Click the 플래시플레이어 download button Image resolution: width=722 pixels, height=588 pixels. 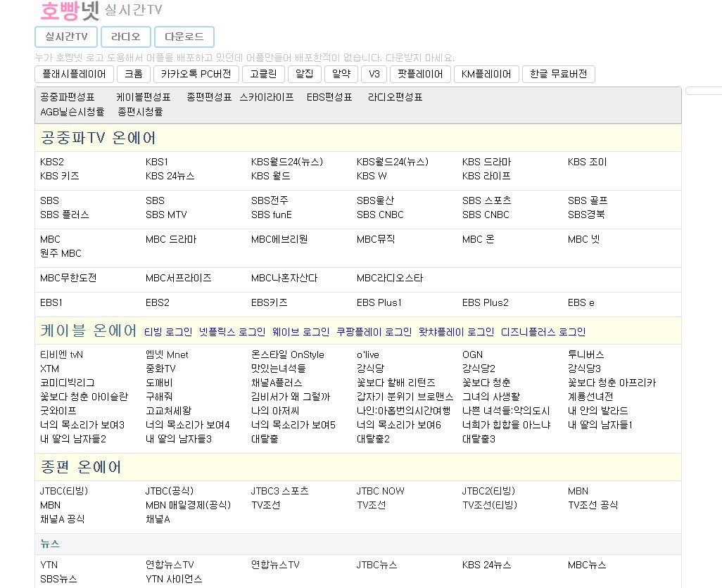pos(74,74)
